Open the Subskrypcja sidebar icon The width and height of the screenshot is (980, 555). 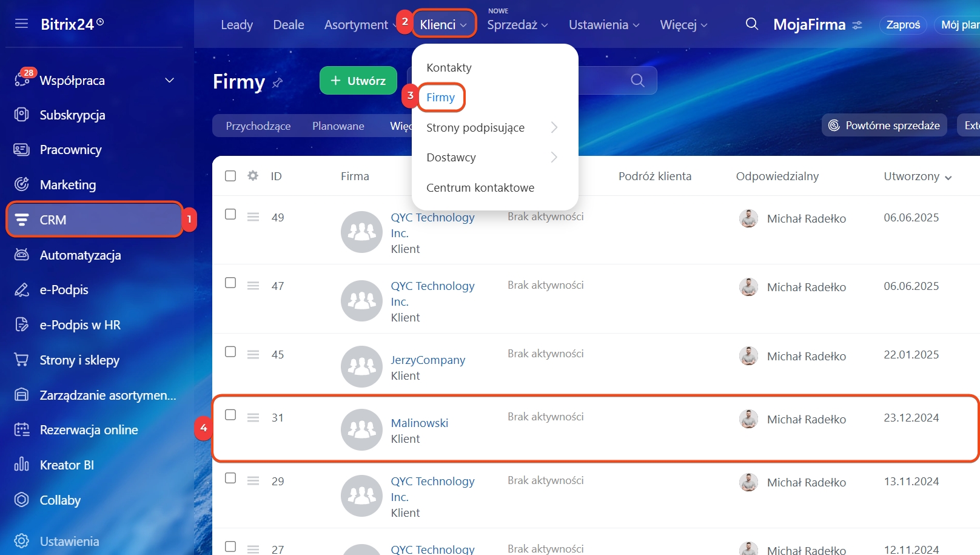[22, 115]
